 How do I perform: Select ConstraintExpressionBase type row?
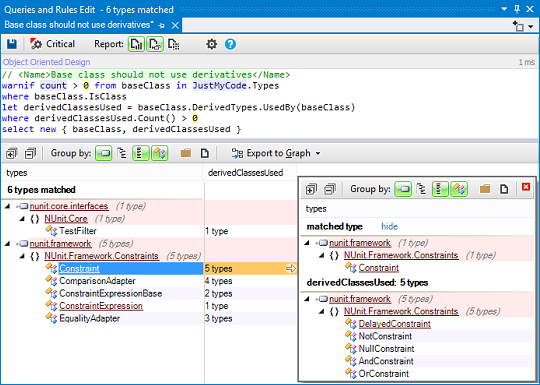tap(111, 293)
